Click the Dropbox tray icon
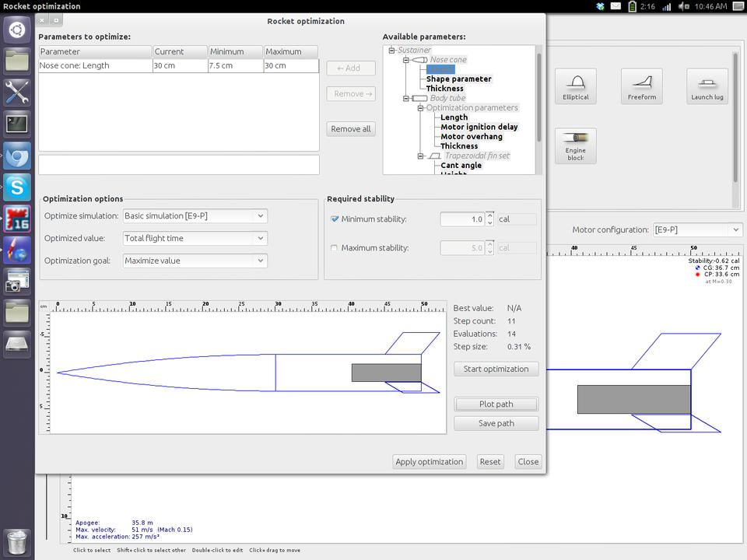Viewport: 747px width, 560px height. tap(600, 6)
